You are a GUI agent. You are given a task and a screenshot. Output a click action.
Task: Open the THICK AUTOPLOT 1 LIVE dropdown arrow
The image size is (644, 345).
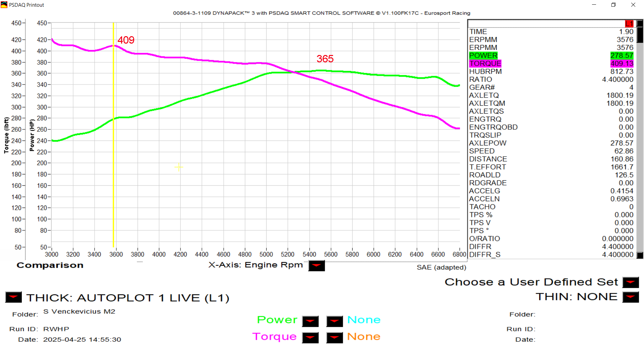(x=13, y=297)
